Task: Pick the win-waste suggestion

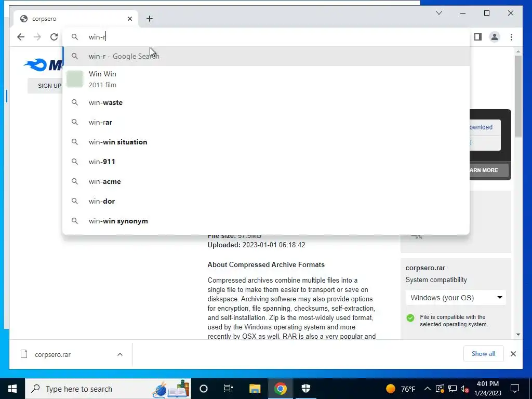Action: coord(267,102)
